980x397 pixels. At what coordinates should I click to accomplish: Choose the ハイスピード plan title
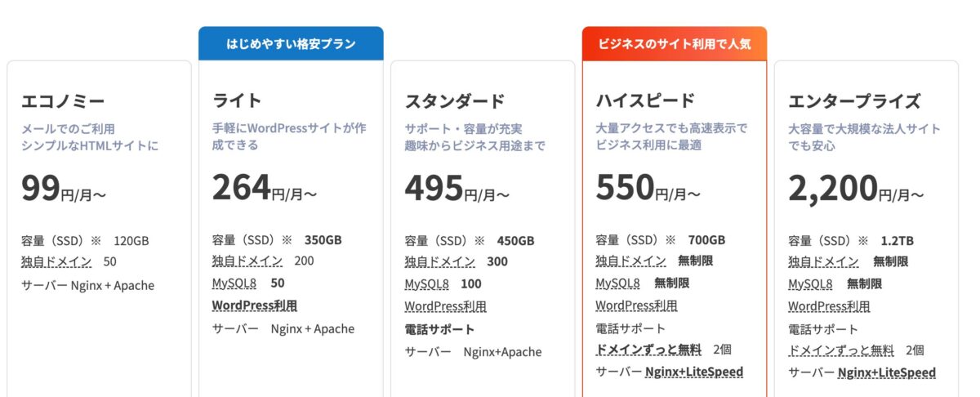645,100
